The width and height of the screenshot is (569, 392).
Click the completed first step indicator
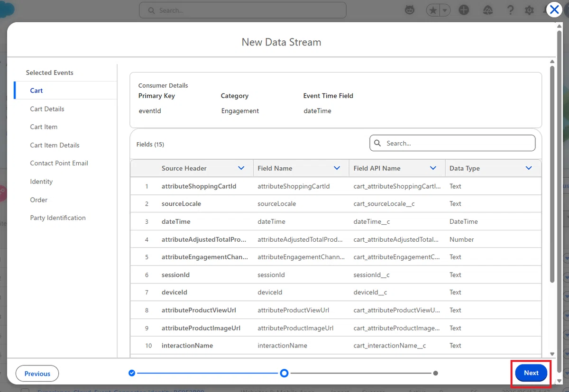click(132, 373)
